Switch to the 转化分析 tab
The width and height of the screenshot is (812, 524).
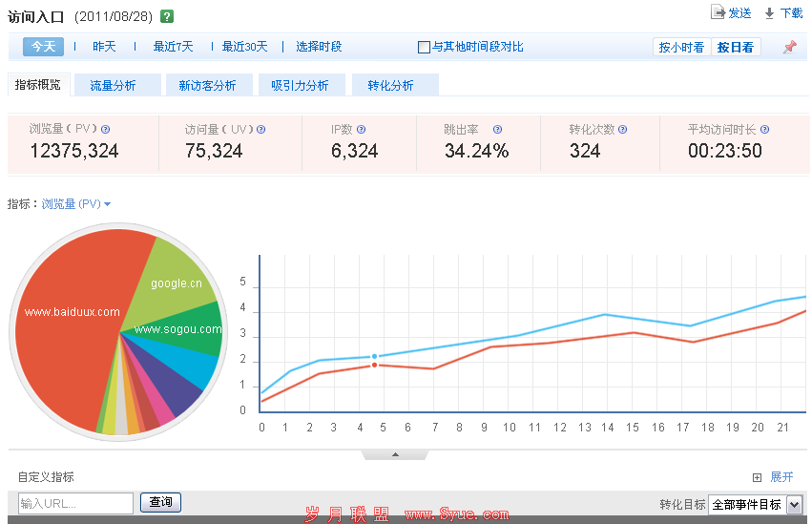395,86
